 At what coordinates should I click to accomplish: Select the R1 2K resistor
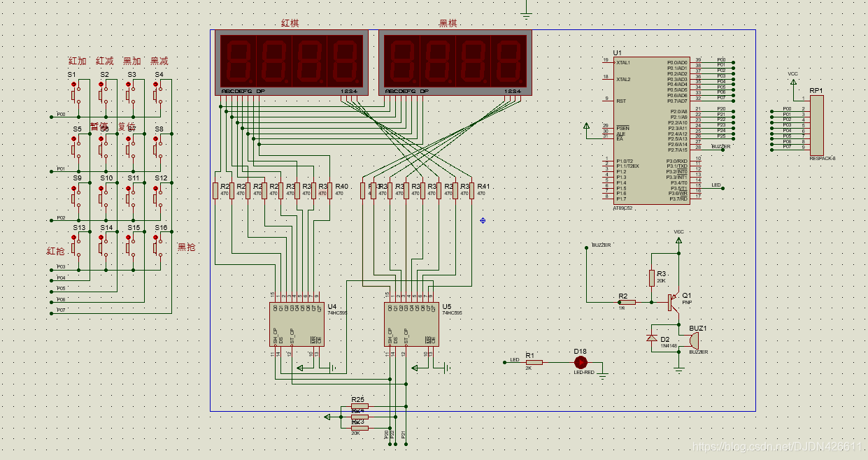tap(534, 362)
